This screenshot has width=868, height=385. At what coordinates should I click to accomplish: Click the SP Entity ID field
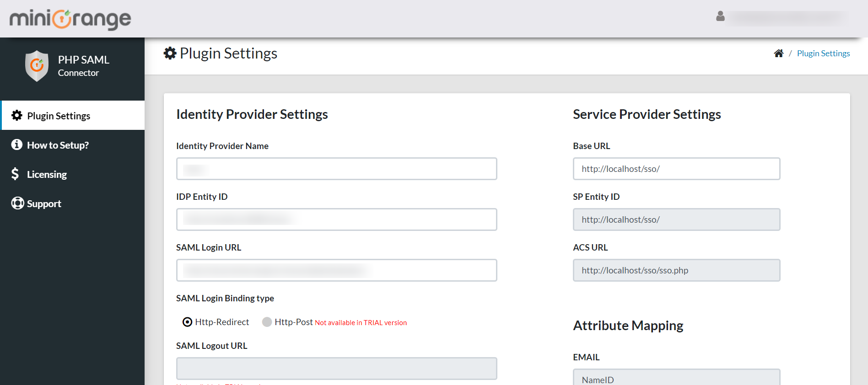click(x=676, y=219)
